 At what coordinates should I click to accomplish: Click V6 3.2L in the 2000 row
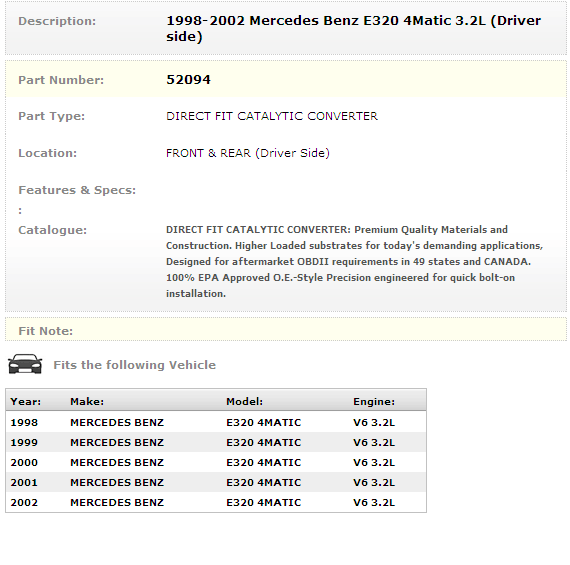click(x=374, y=462)
